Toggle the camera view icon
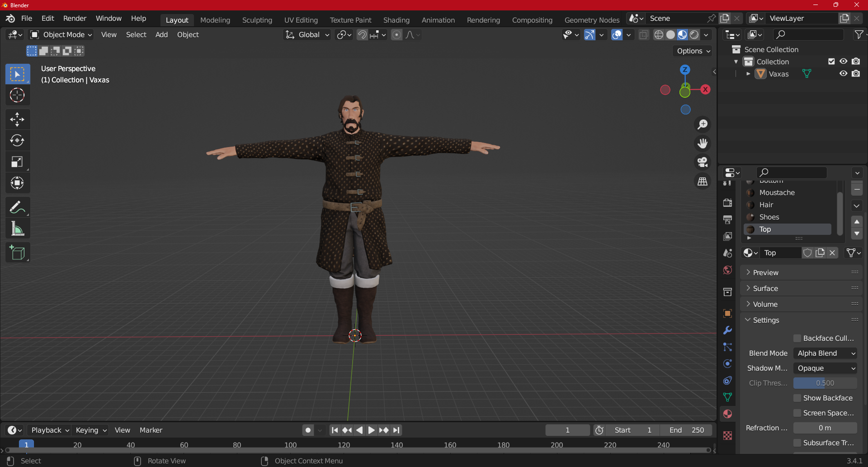The width and height of the screenshot is (868, 467). (x=703, y=162)
